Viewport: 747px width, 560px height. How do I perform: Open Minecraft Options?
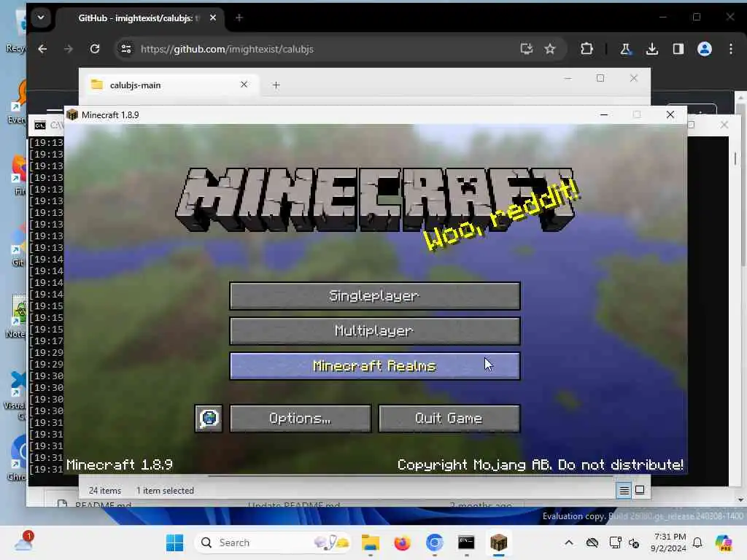pos(300,419)
